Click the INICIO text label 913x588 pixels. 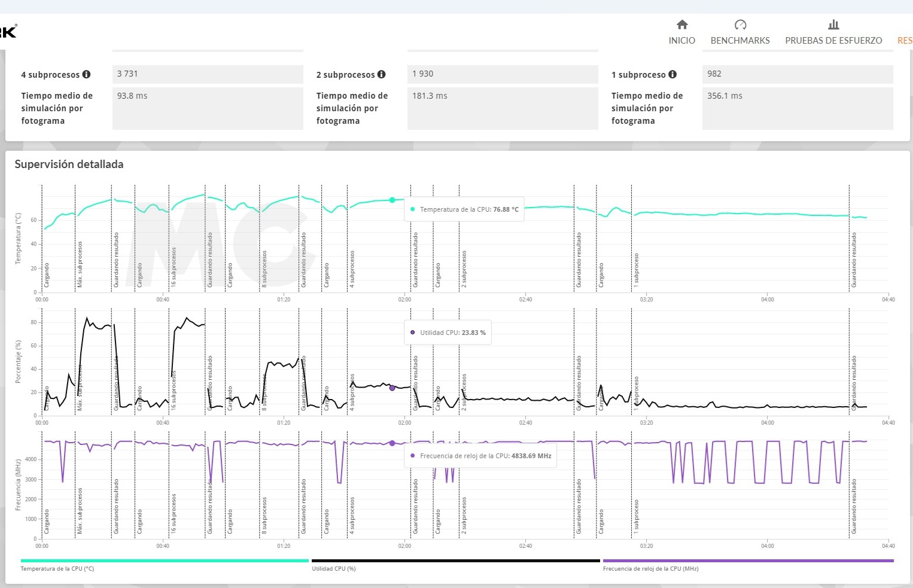pyautogui.click(x=681, y=41)
